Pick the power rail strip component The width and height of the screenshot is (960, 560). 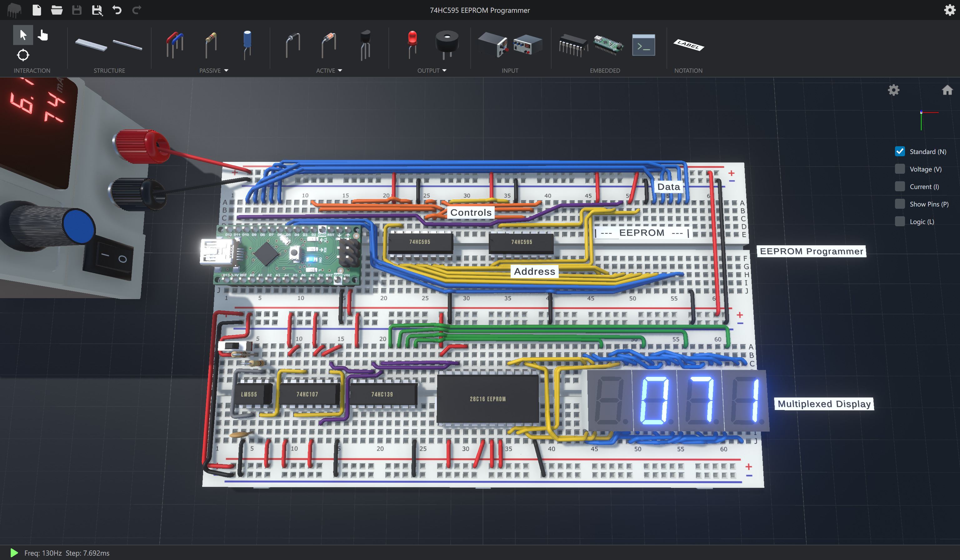point(127,45)
